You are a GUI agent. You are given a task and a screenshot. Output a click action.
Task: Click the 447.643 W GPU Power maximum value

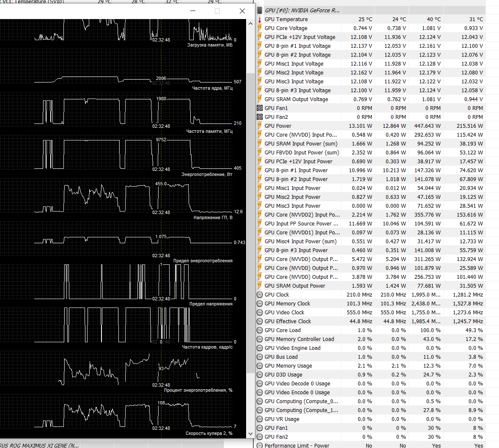(427, 126)
